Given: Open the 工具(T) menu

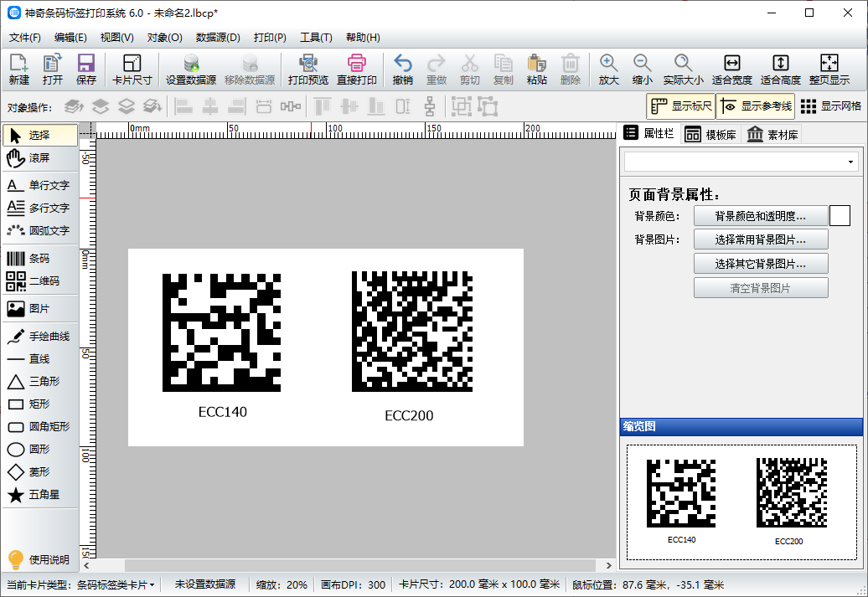Looking at the screenshot, I should coord(316,38).
